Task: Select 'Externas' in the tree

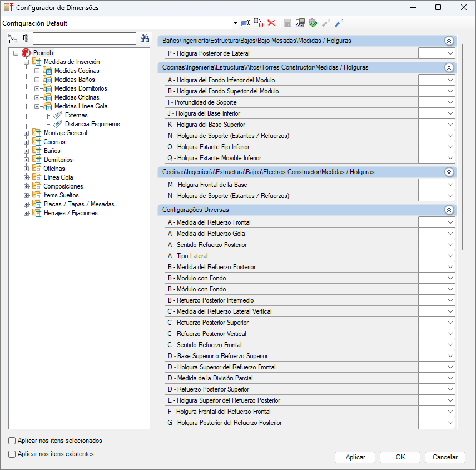Action: 76,115
